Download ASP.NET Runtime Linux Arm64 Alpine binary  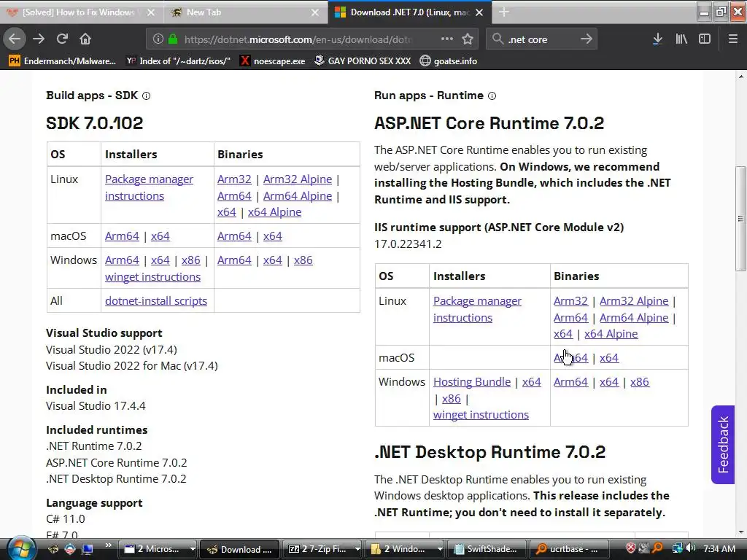[x=634, y=318]
